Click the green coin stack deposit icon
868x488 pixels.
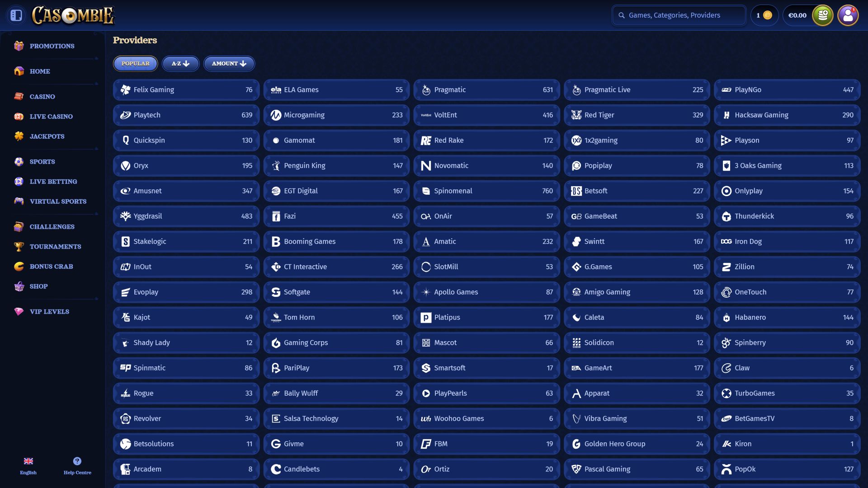pyautogui.click(x=822, y=15)
